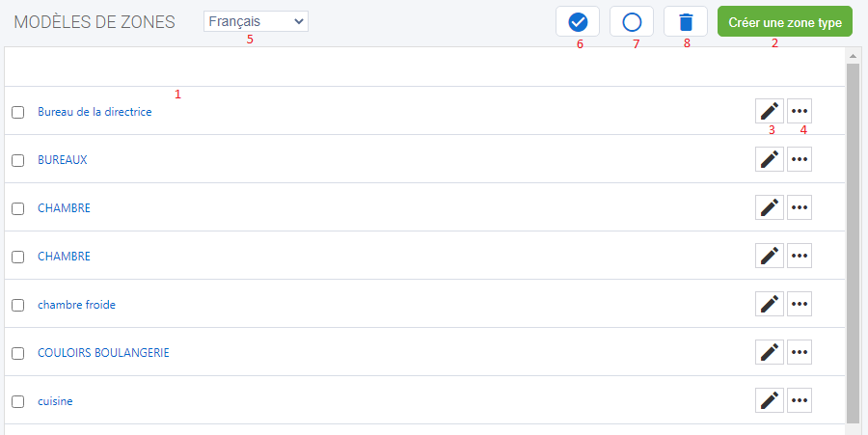The height and width of the screenshot is (435, 868).
Task: Click pencil icon for COULOIRS BOULANGERIE
Action: [769, 352]
